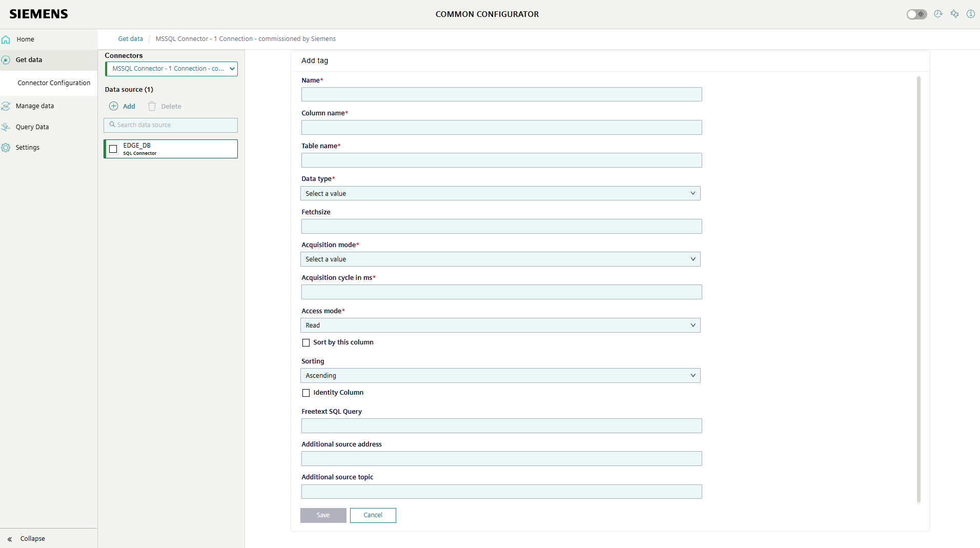
Task: Select the EDGE_DB data source checkbox
Action: (113, 149)
